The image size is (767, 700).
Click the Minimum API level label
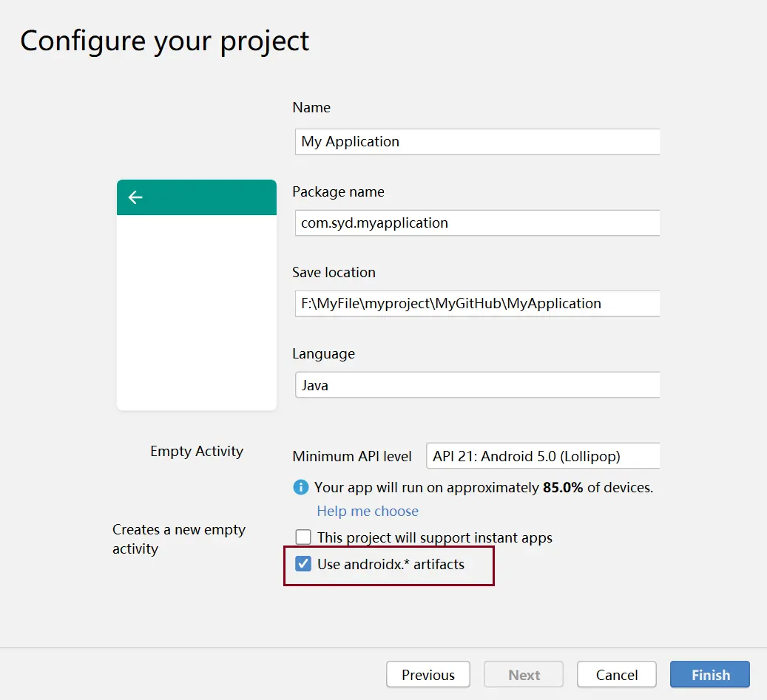[x=352, y=456]
